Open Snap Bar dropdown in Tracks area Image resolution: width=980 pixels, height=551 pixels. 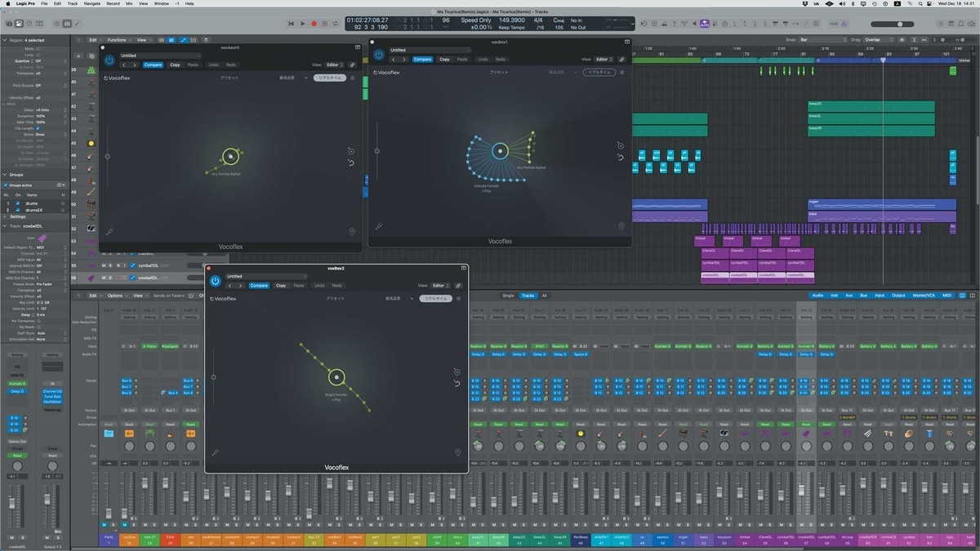[x=823, y=40]
